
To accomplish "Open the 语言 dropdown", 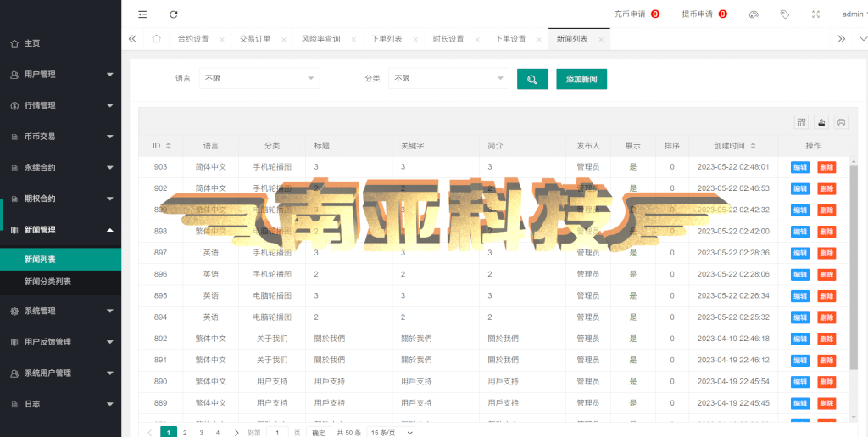I will coord(259,79).
